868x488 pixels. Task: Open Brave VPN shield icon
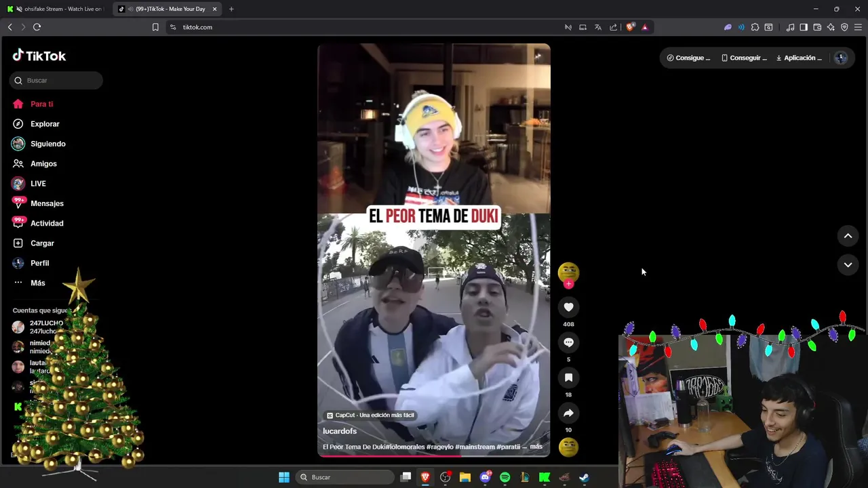point(844,27)
